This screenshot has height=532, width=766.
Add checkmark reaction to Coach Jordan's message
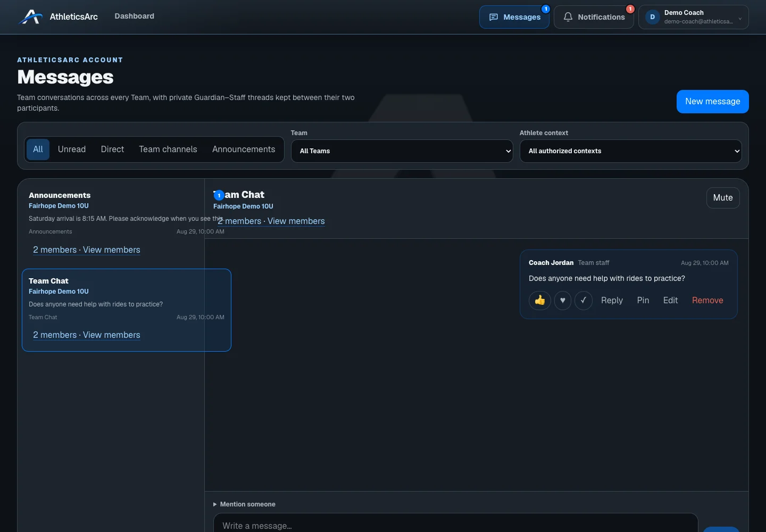click(584, 301)
